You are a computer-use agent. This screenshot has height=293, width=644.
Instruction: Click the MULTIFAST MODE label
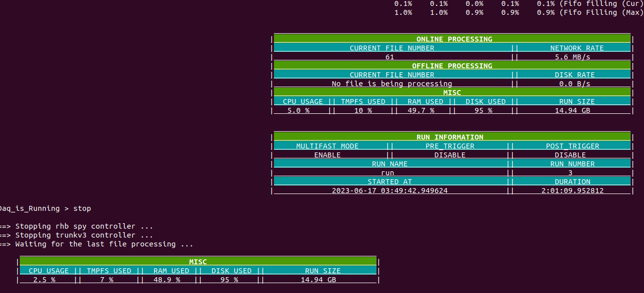click(327, 146)
